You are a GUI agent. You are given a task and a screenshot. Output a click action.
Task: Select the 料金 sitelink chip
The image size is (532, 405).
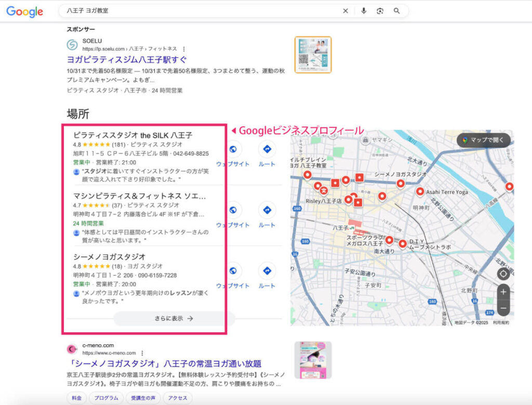(x=76, y=398)
